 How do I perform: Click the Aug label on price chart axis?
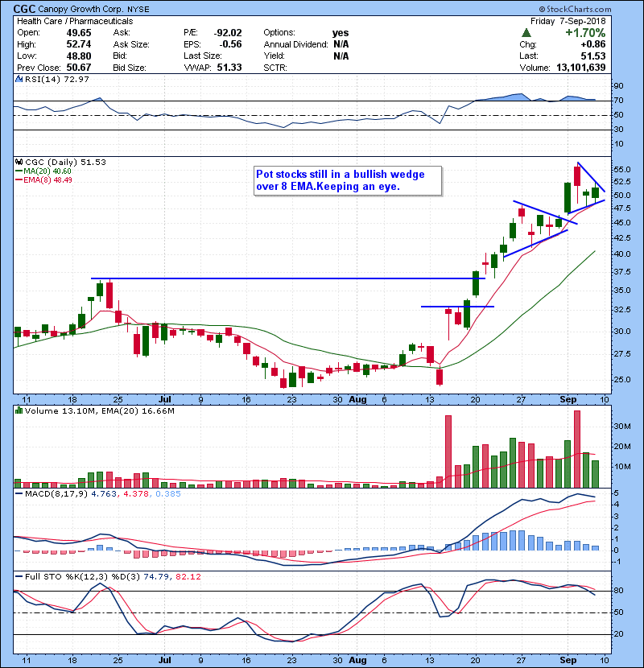pos(357,400)
